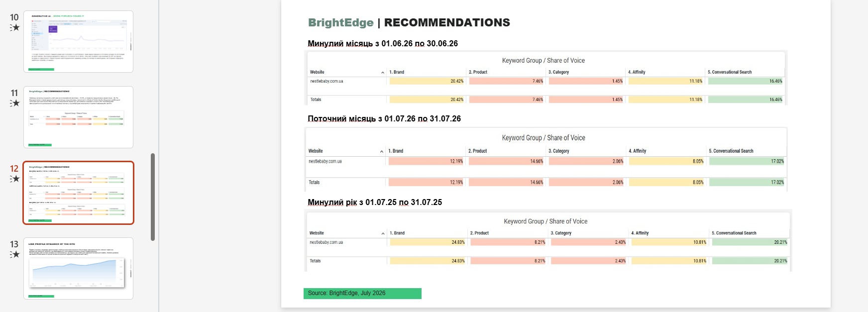Click the heading Минулий місяць з 01.06.26
The height and width of the screenshot is (312, 868).
(383, 43)
